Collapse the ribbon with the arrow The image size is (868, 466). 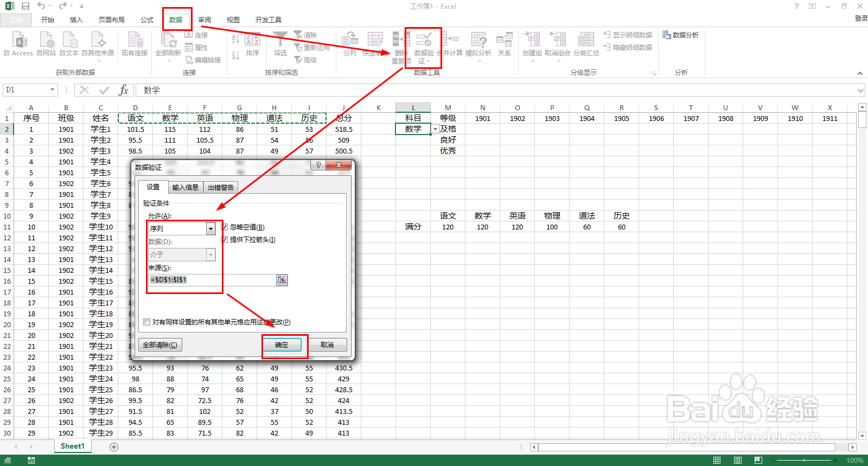(860, 73)
